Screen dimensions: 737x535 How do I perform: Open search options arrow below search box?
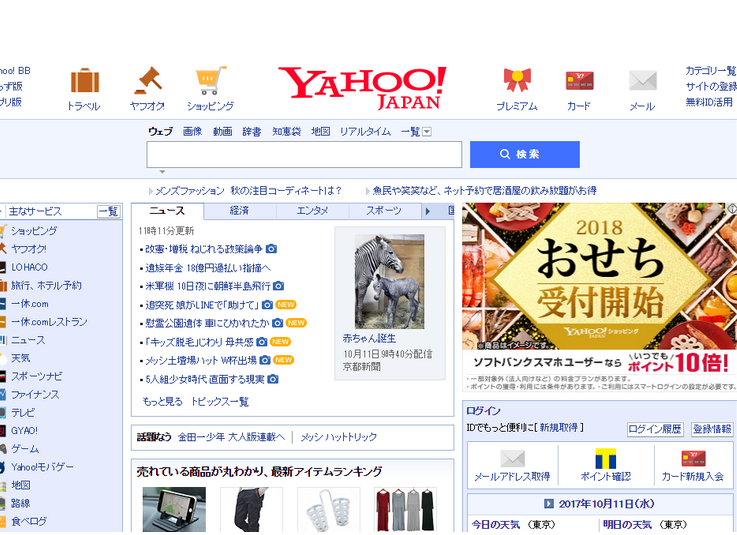[x=162, y=172]
